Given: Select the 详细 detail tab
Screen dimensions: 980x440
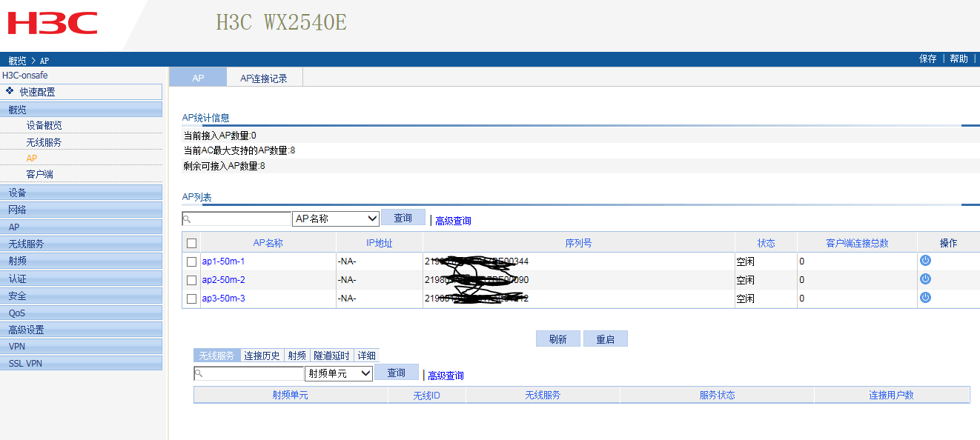Looking at the screenshot, I should tap(367, 356).
